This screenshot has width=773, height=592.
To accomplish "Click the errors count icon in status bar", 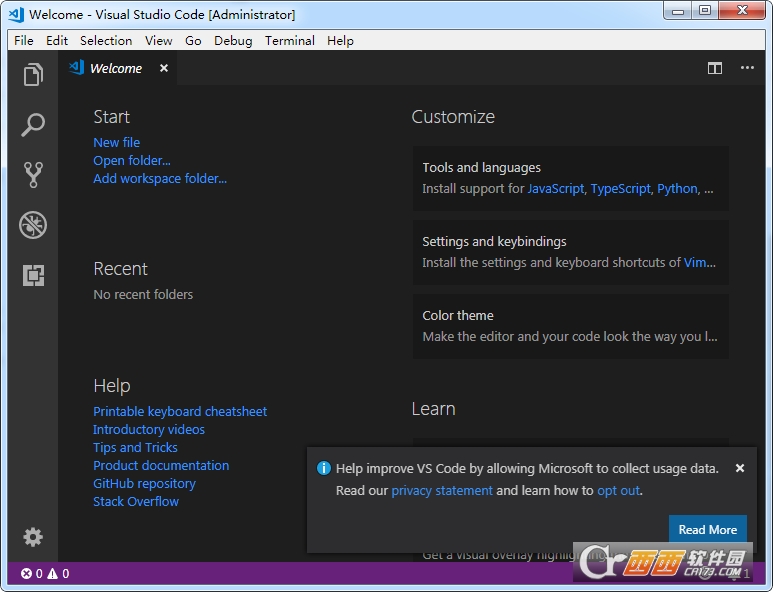I will point(26,573).
